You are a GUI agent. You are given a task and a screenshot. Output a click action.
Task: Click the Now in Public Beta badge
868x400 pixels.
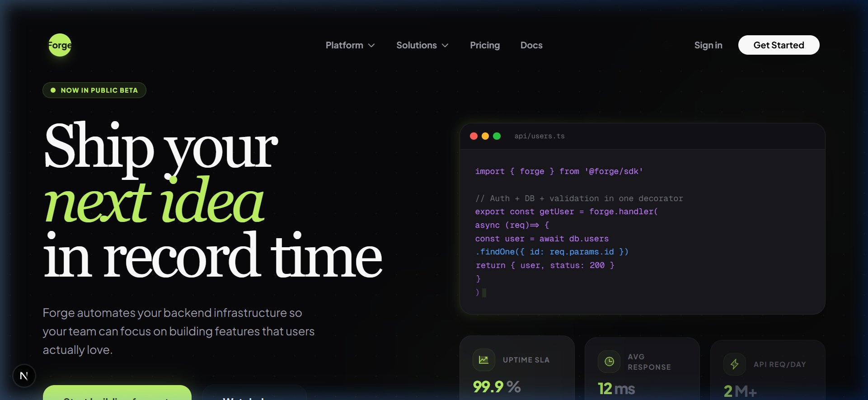point(94,90)
